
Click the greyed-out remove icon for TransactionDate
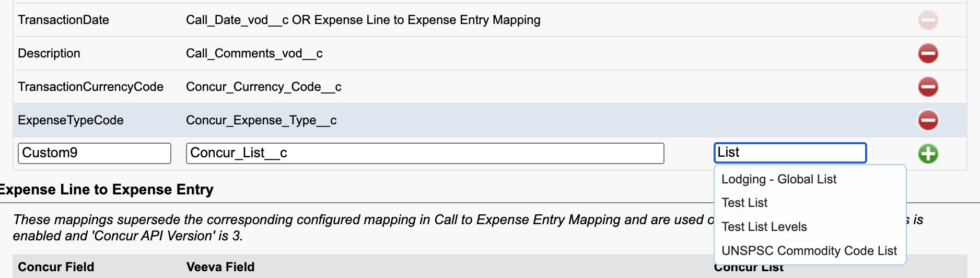[x=928, y=20]
